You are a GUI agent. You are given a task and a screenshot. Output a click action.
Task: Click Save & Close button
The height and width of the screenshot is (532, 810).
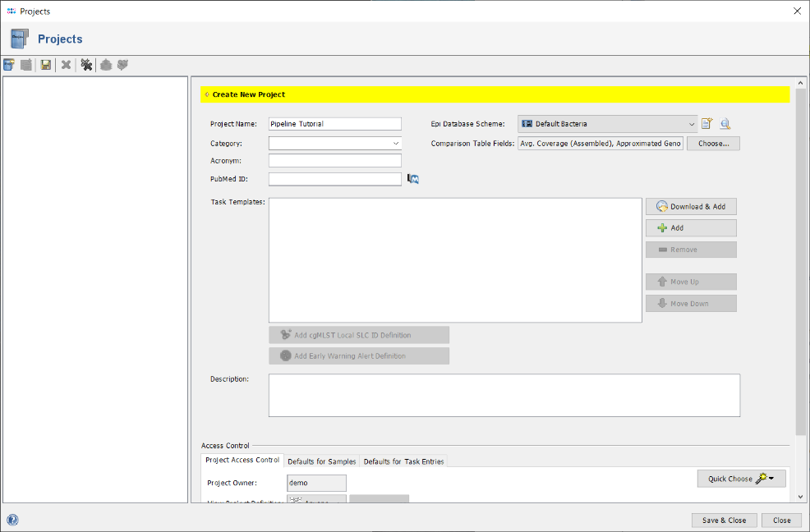tap(724, 520)
